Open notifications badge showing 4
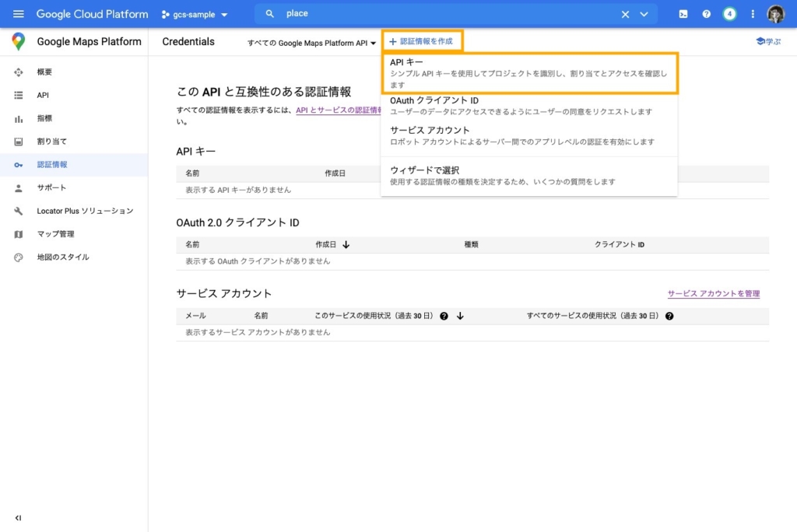 729,14
